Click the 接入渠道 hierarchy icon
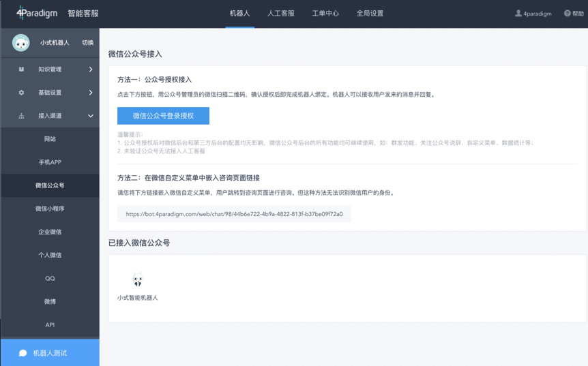The width and height of the screenshot is (588, 366). [x=21, y=116]
